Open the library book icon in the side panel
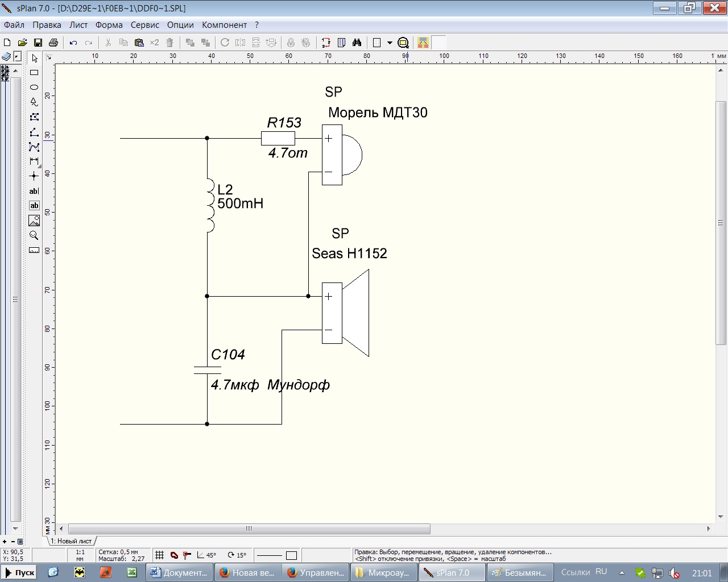This screenshot has height=582, width=728. coord(6,57)
